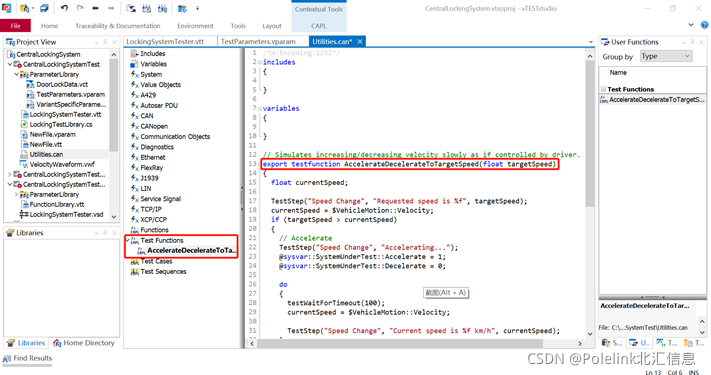Close the Libraries panel

point(114,233)
